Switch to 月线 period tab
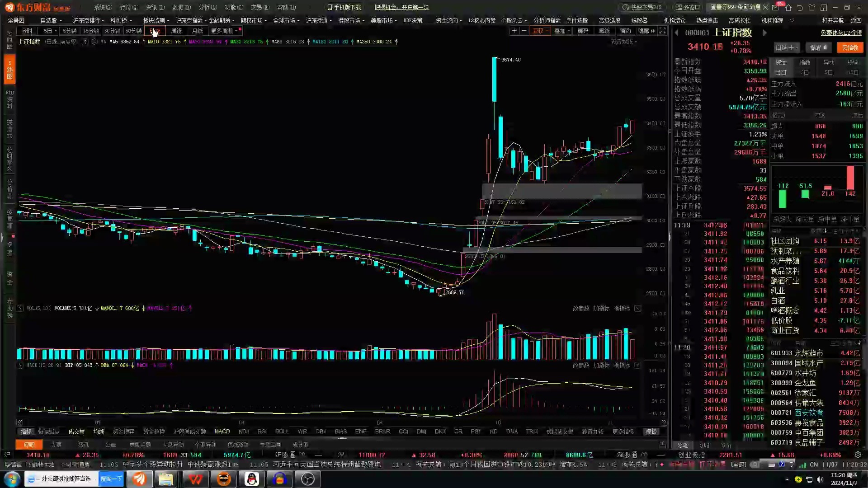 coord(197,31)
